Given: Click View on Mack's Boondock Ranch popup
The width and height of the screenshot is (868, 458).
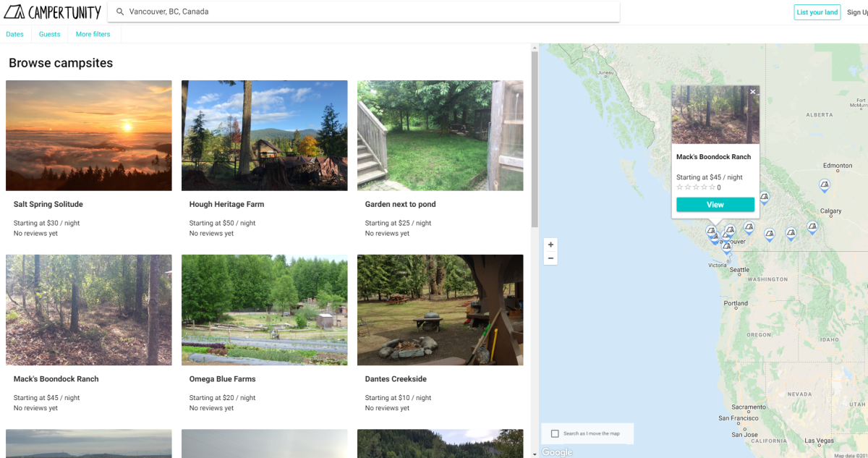Looking at the screenshot, I should [715, 205].
